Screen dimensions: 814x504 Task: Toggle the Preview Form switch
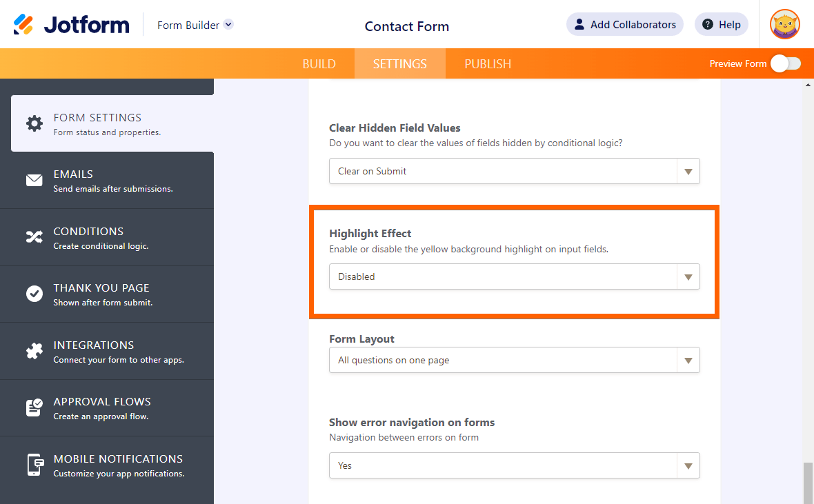click(x=786, y=63)
